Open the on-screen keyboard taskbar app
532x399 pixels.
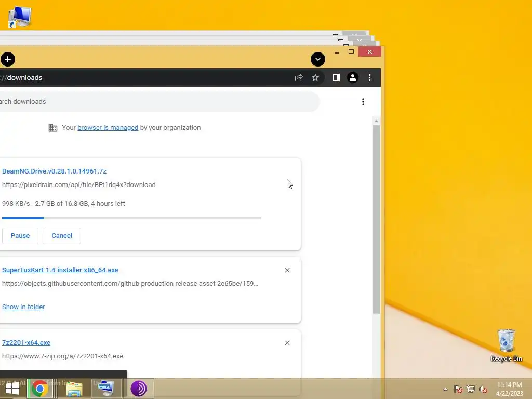pos(106,389)
